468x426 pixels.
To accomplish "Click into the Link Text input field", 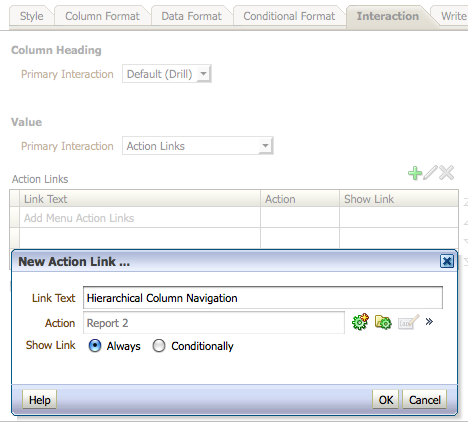I will [263, 298].
